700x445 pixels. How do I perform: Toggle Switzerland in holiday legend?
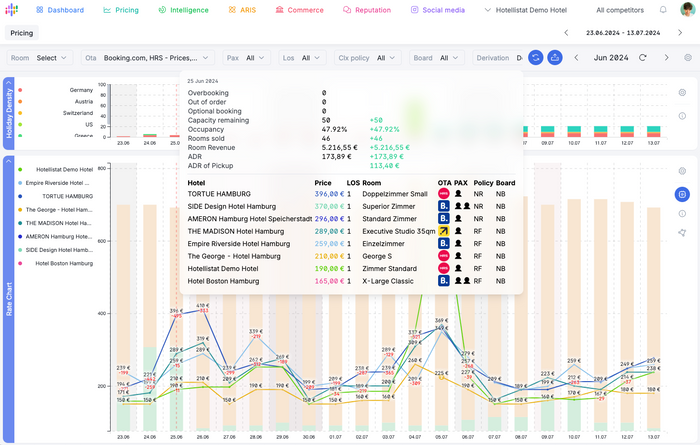click(56, 113)
